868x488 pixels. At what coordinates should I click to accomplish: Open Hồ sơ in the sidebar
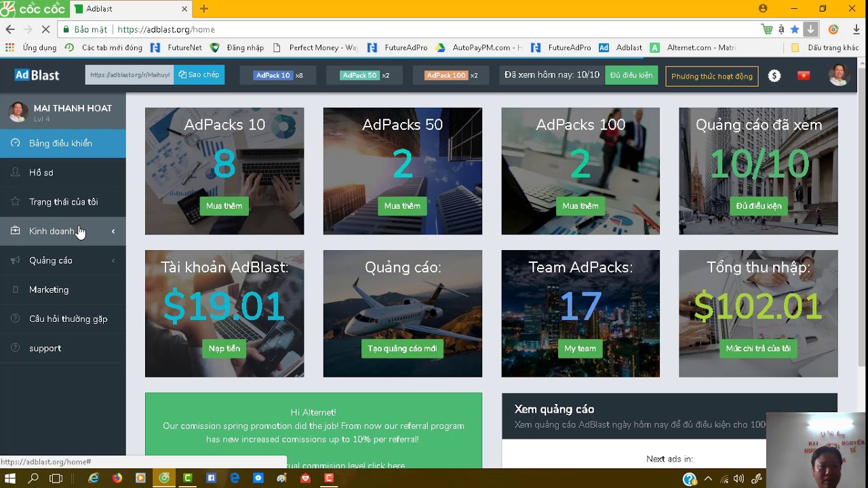62,172
